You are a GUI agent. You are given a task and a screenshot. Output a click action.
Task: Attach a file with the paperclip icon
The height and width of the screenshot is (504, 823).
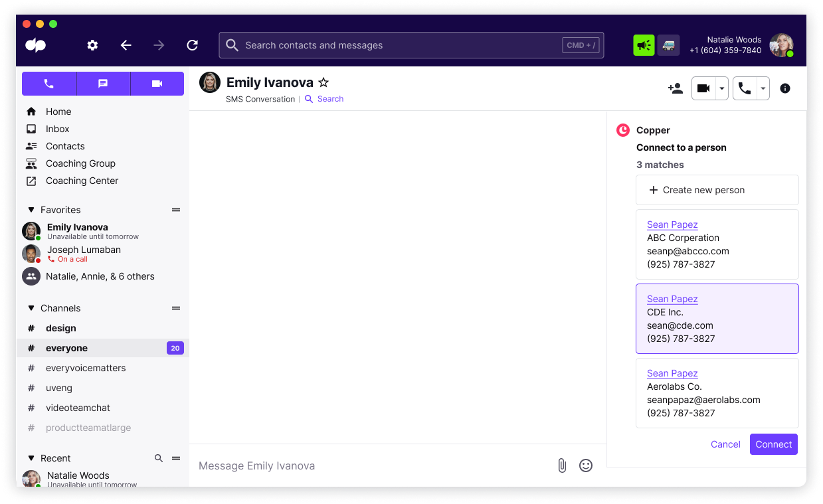tap(561, 465)
